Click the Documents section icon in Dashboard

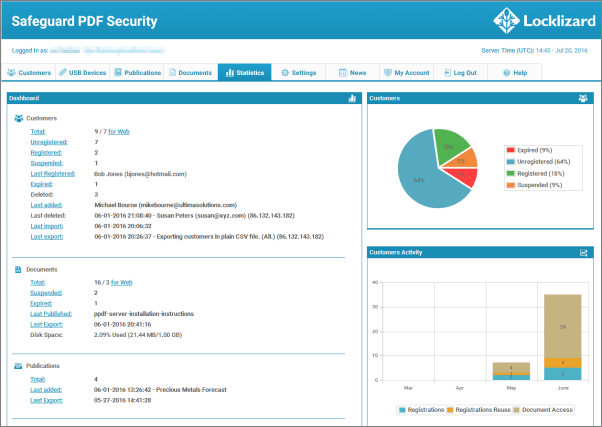point(18,270)
